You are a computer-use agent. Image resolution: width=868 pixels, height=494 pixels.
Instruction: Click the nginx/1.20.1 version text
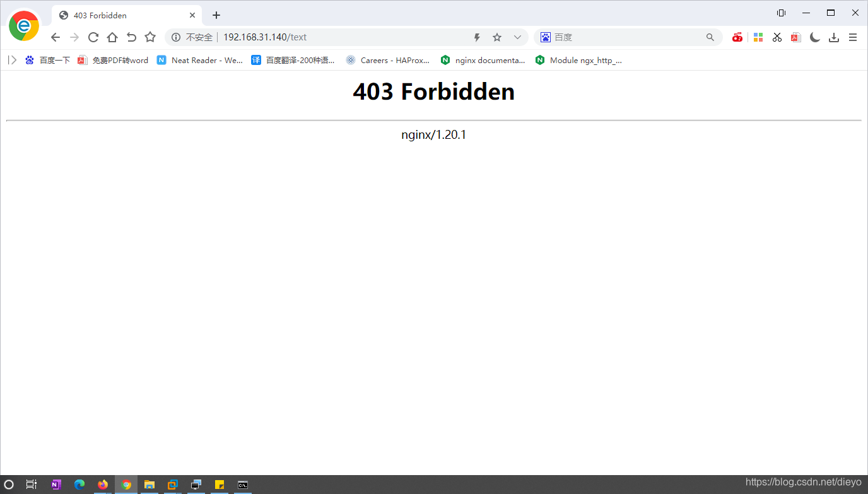click(x=434, y=134)
